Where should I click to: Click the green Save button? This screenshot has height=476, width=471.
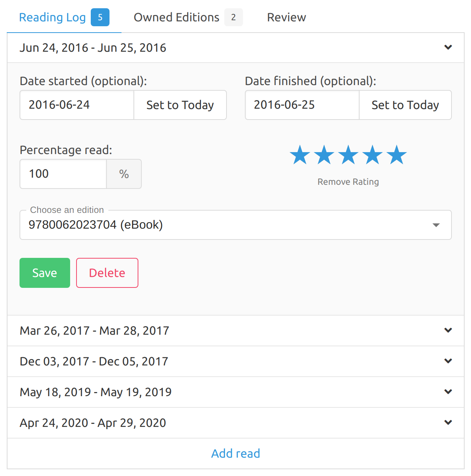[45, 273]
